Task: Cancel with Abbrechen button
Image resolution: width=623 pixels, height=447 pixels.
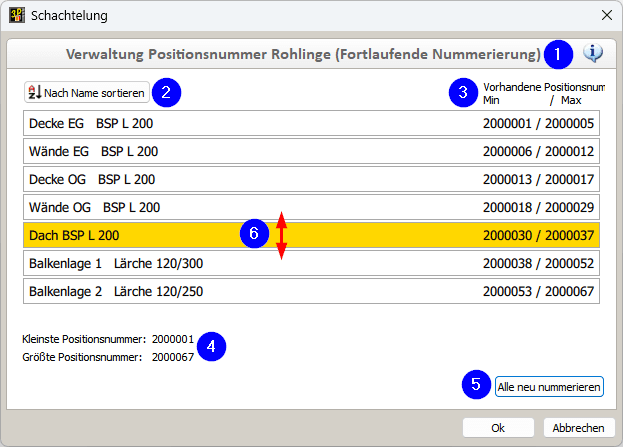Action: tap(578, 428)
